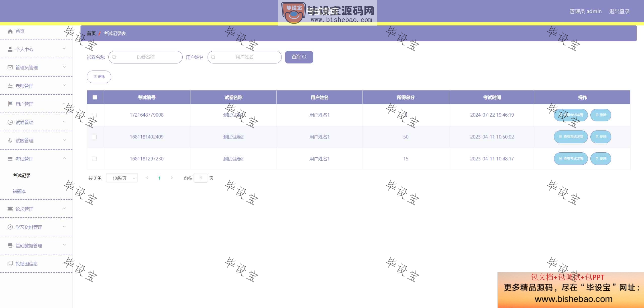Expand the 老师管理 menu chevron
This screenshot has width=644, height=308.
point(64,85)
